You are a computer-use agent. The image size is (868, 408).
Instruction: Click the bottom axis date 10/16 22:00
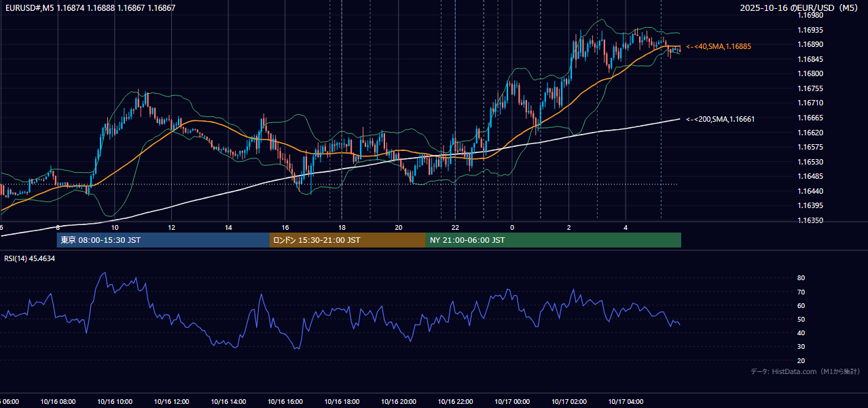pos(456,401)
